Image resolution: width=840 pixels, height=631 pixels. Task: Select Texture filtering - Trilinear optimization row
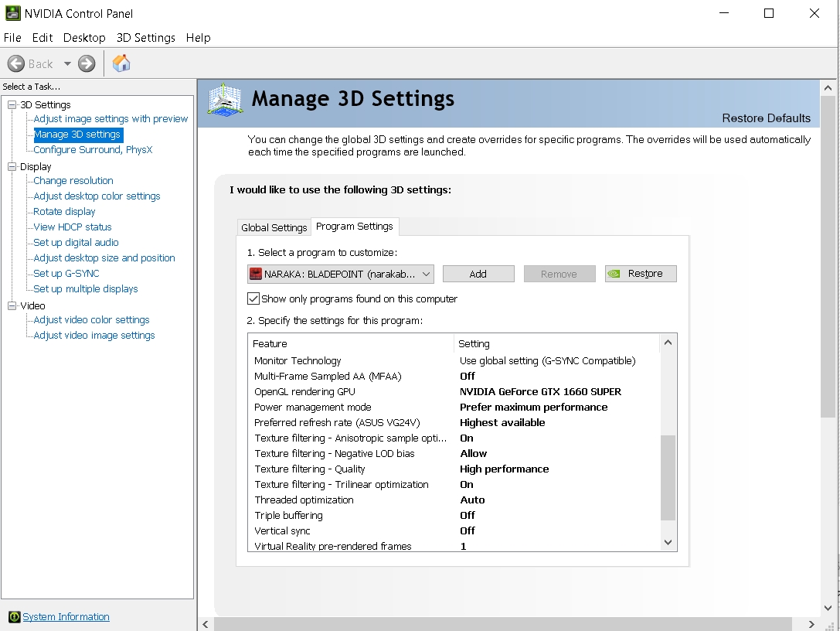tap(454, 485)
